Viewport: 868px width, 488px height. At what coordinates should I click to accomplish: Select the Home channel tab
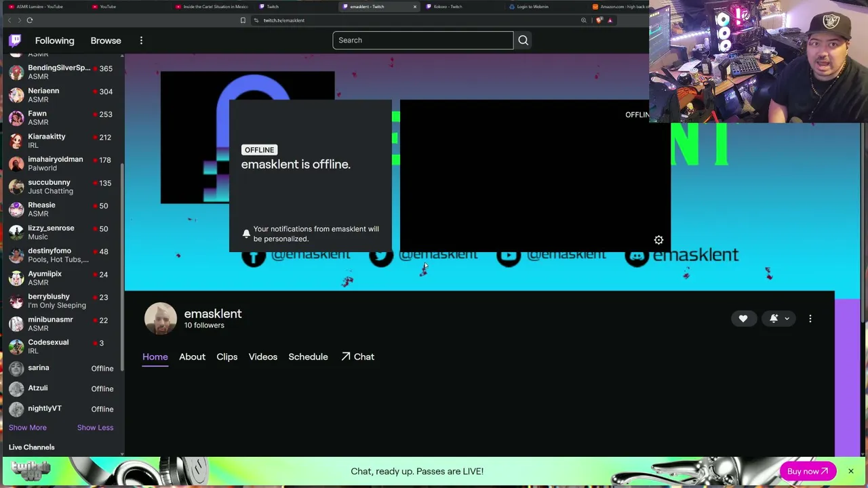155,357
